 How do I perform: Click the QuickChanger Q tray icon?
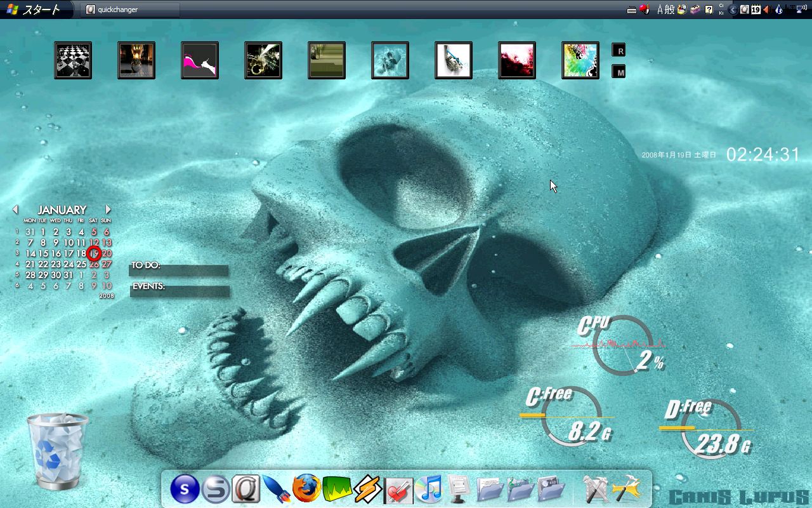tap(745, 10)
